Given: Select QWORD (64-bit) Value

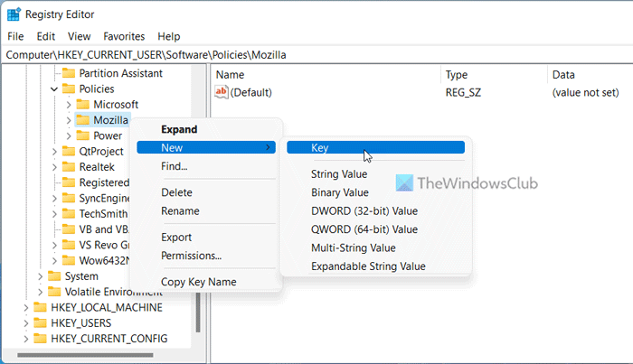Looking at the screenshot, I should tap(375, 229).
